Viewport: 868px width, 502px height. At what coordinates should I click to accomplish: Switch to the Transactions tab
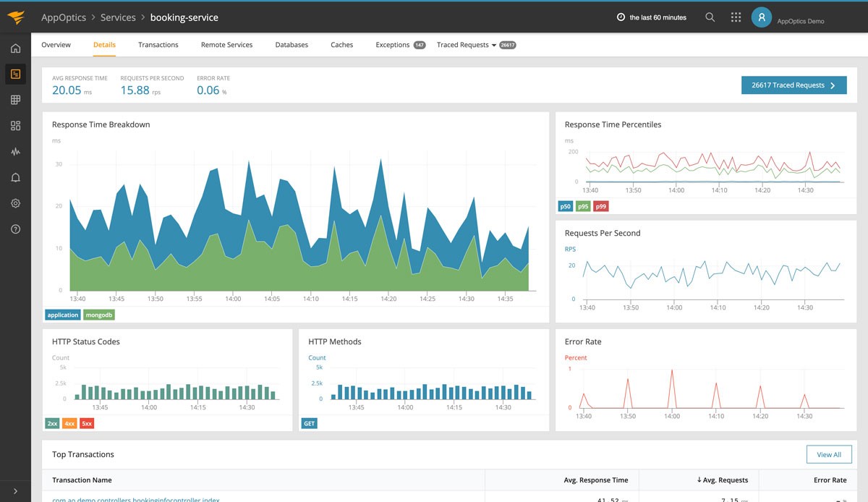(158, 45)
